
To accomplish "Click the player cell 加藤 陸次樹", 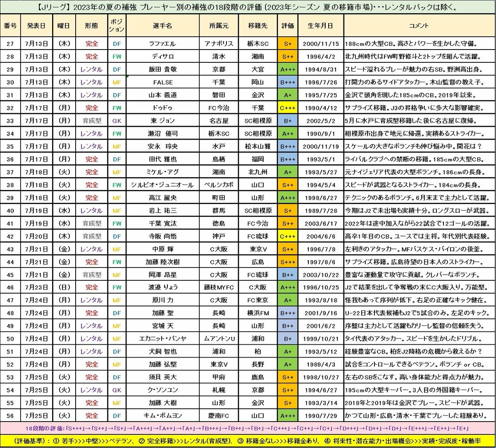I will click(x=162, y=261).
